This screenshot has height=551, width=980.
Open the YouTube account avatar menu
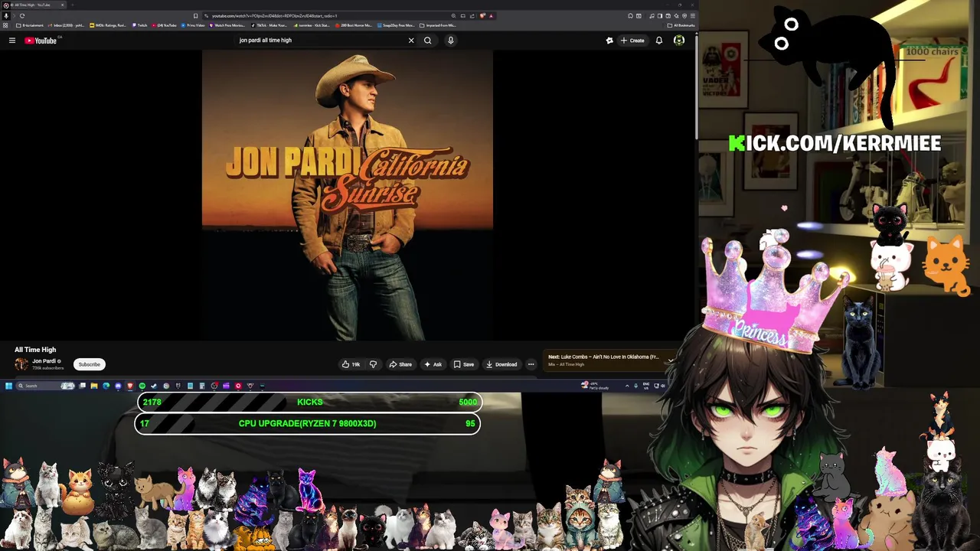click(x=679, y=41)
